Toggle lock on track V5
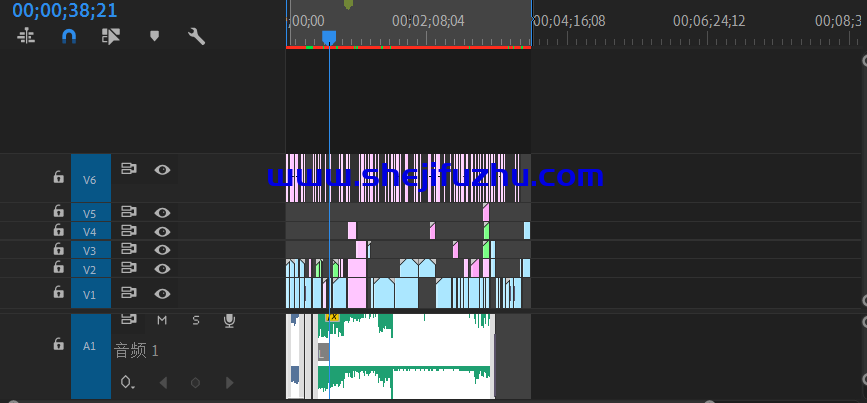 point(58,211)
